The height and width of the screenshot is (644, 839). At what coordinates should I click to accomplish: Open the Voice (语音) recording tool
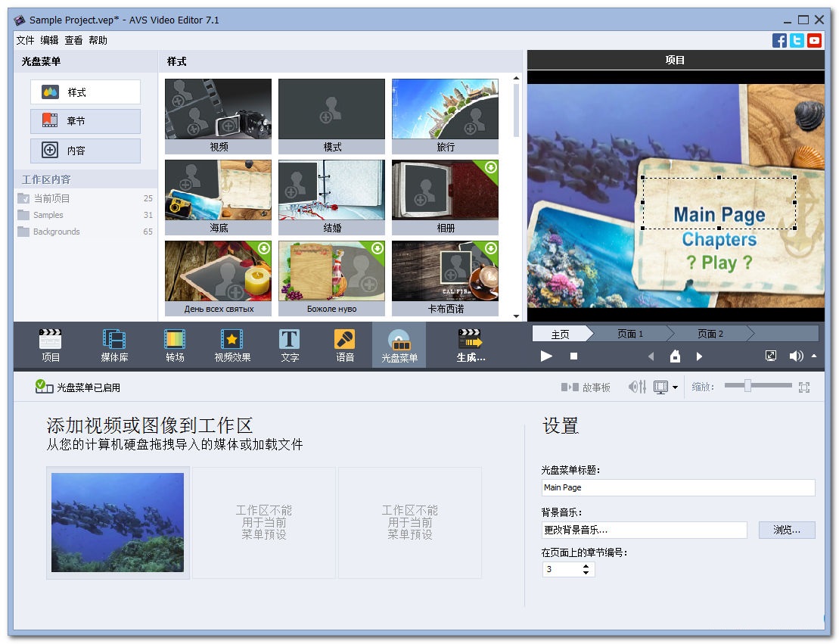tap(345, 345)
